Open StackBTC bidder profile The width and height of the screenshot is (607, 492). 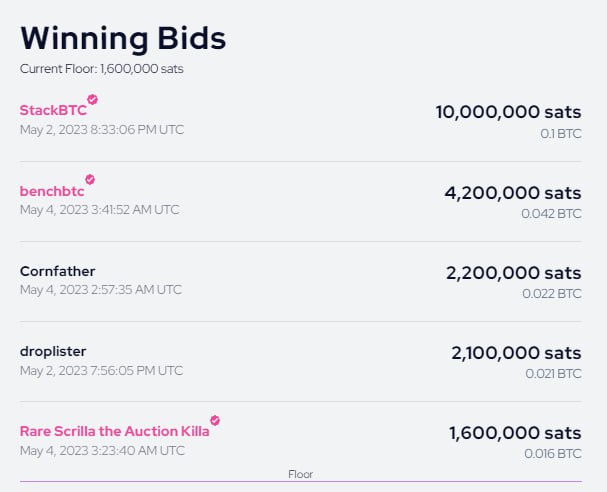tap(53, 110)
